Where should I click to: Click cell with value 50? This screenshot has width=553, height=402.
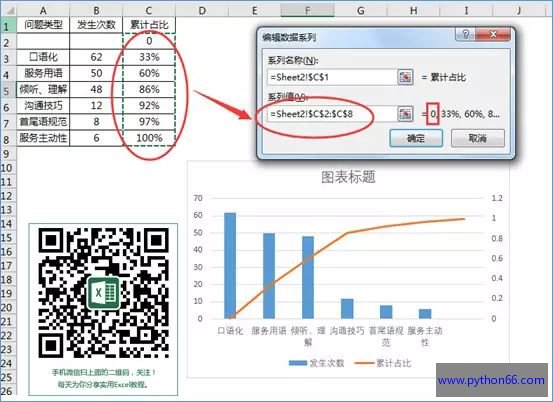tap(96, 73)
